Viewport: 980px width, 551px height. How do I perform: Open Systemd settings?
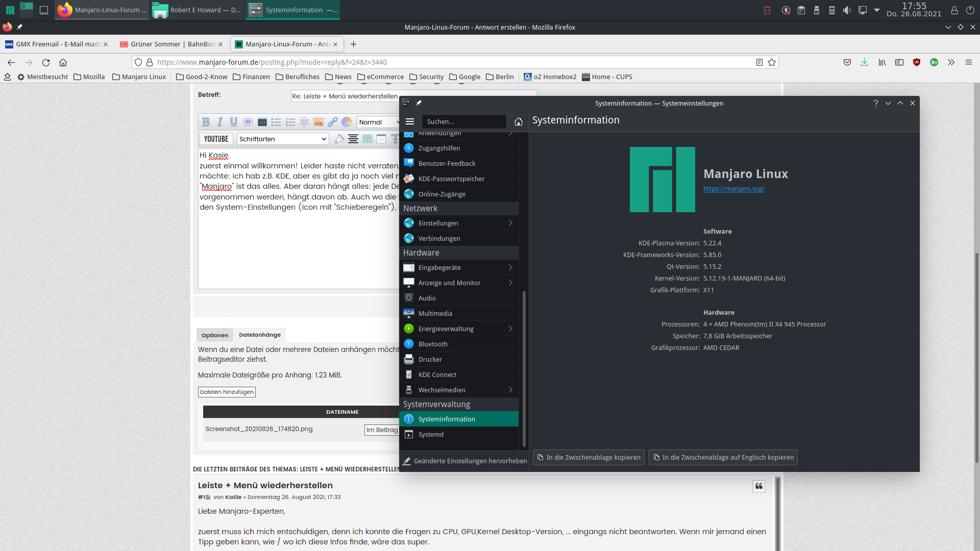459,434
